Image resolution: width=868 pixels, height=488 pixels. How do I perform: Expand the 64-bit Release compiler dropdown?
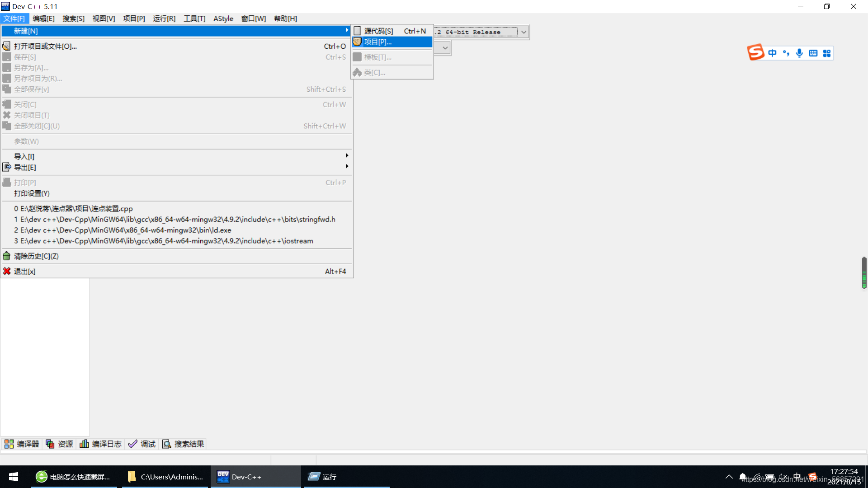click(524, 32)
